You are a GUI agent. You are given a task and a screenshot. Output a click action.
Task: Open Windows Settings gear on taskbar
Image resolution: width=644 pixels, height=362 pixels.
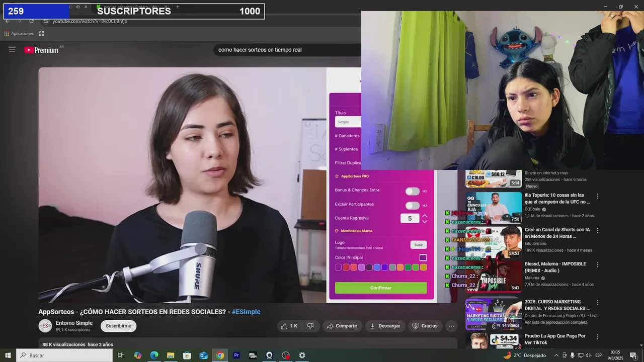coord(302,355)
